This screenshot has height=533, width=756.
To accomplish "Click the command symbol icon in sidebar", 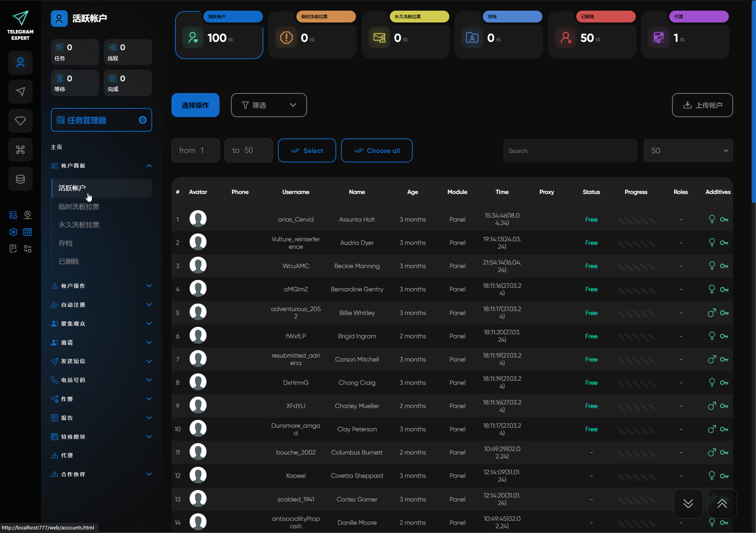I will point(20,150).
